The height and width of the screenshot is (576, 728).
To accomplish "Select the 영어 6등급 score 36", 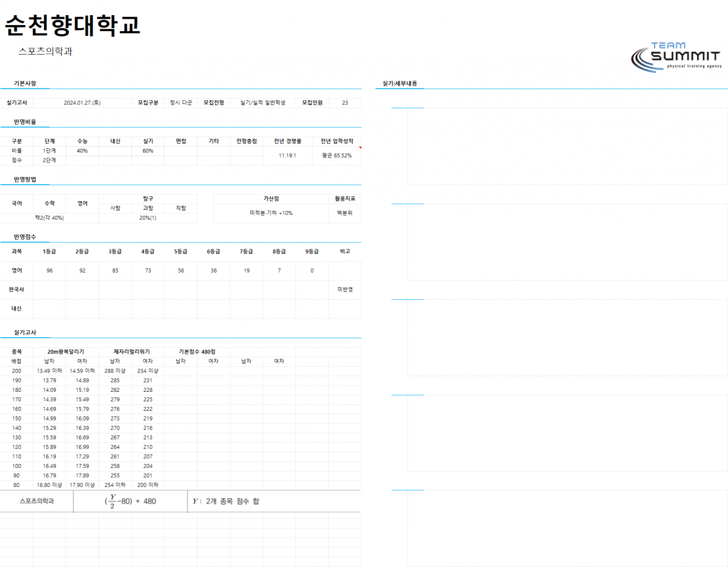I will tap(214, 271).
